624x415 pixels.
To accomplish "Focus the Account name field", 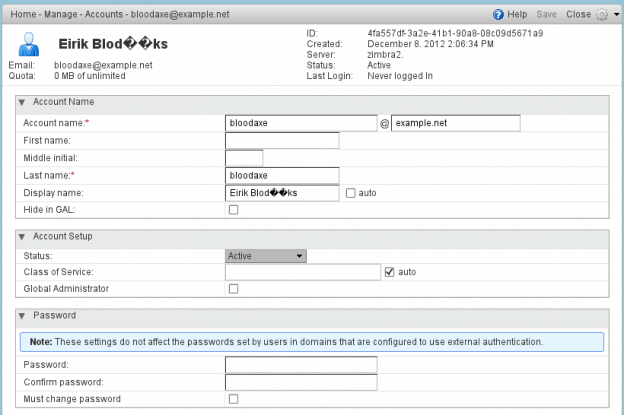I will click(x=301, y=123).
